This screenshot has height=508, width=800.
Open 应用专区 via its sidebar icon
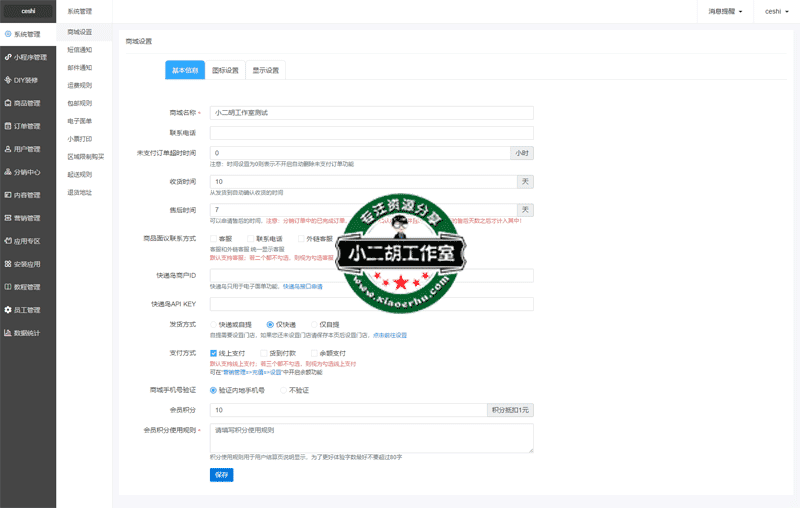click(8, 241)
